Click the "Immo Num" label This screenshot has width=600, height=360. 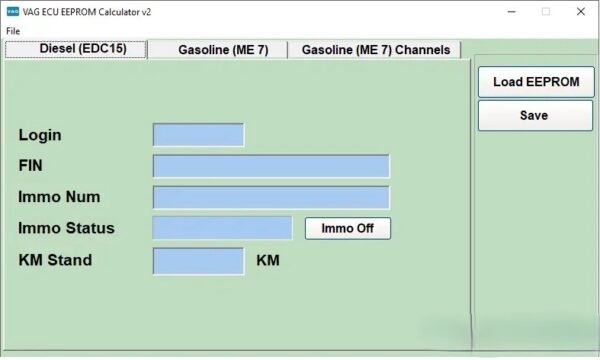(59, 197)
